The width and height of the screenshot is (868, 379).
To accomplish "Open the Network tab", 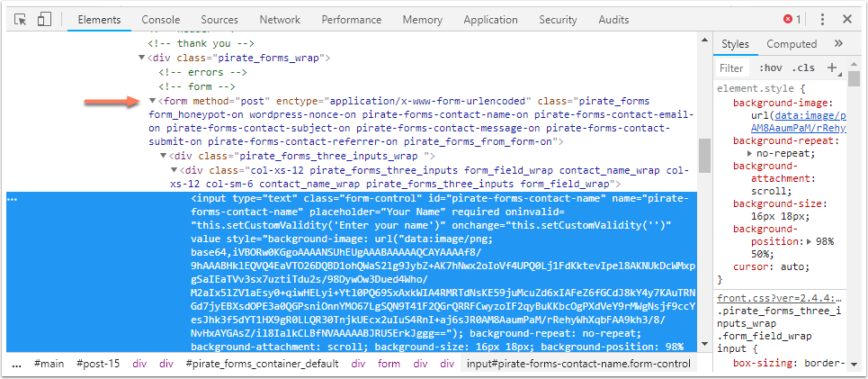I will pyautogui.click(x=280, y=19).
